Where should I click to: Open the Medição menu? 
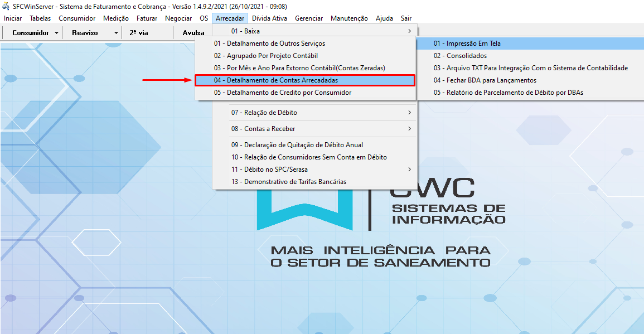point(115,18)
